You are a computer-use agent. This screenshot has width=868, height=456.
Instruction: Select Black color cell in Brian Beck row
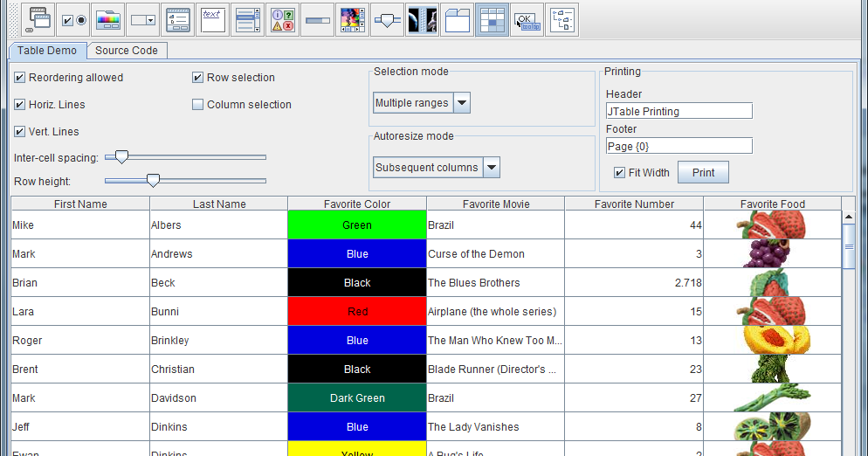(357, 282)
